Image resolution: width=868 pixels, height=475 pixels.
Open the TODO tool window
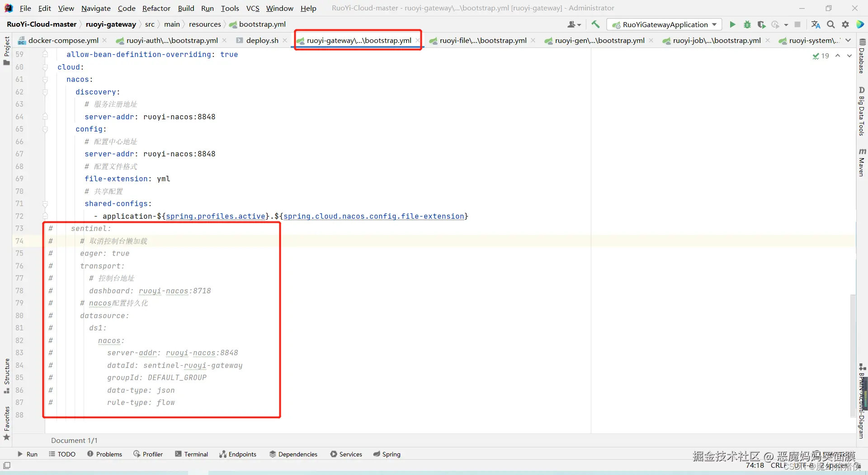[x=62, y=454]
